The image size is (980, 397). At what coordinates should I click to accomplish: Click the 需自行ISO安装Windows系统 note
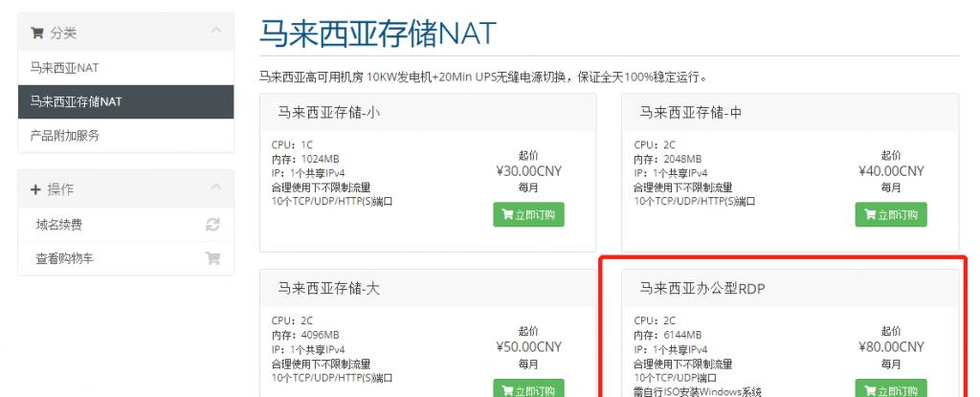[x=698, y=392]
